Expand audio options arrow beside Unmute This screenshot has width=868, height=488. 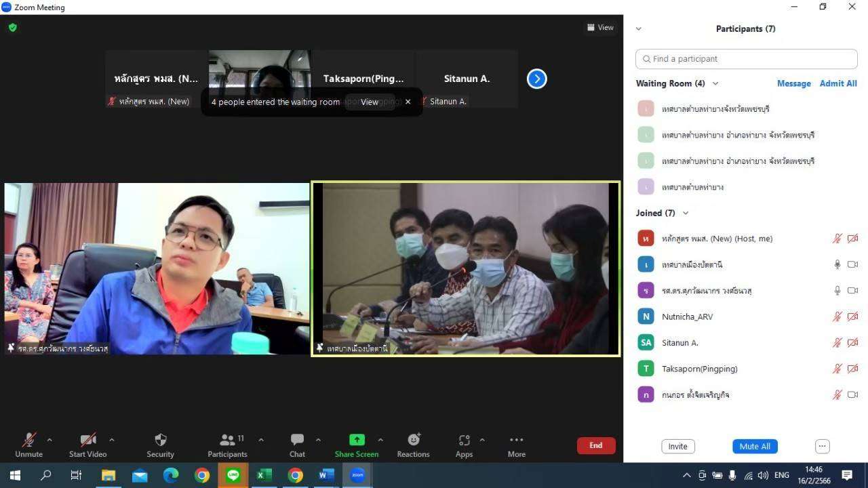tap(50, 440)
